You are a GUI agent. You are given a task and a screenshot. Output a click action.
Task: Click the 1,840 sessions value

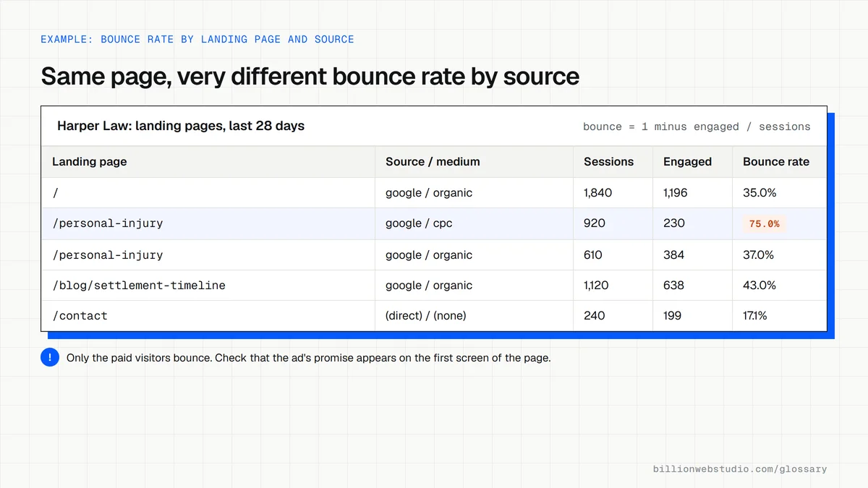[x=597, y=193]
